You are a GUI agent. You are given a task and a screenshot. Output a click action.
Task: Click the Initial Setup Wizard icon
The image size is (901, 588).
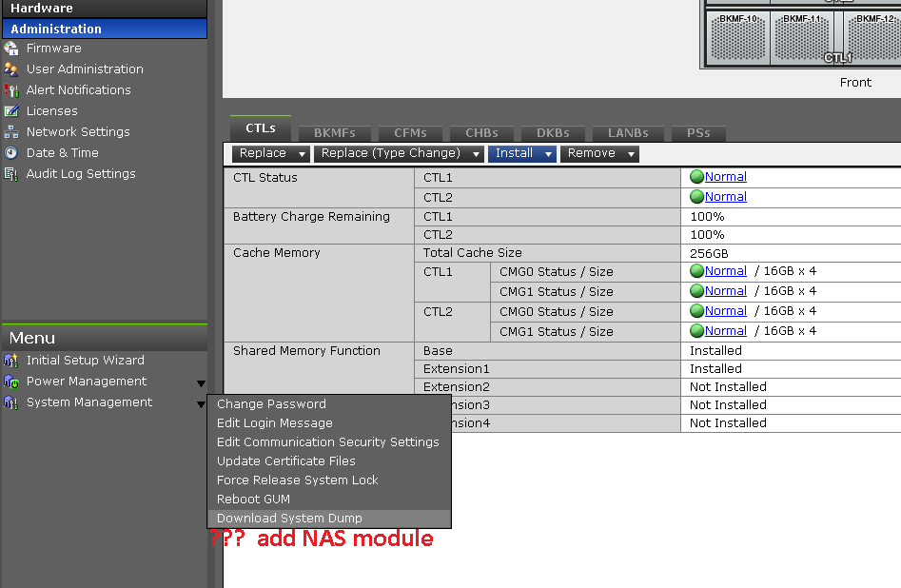(10, 361)
